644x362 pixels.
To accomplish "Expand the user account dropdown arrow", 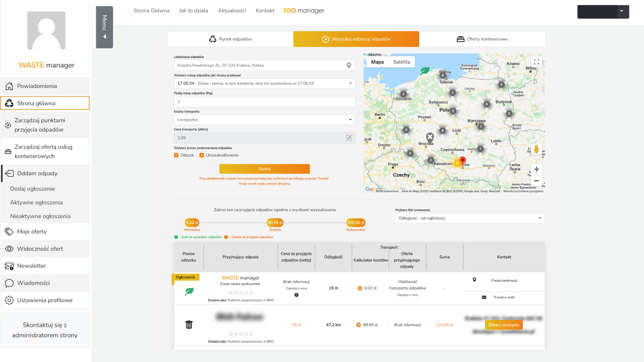I will pos(622,11).
